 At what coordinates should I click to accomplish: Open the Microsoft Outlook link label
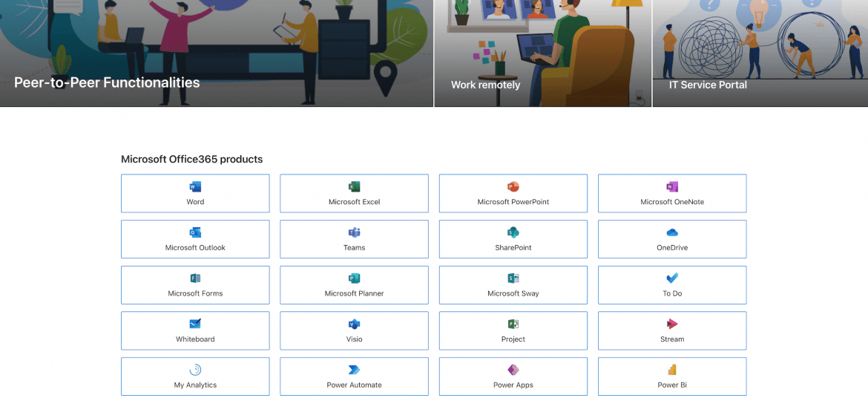195,247
